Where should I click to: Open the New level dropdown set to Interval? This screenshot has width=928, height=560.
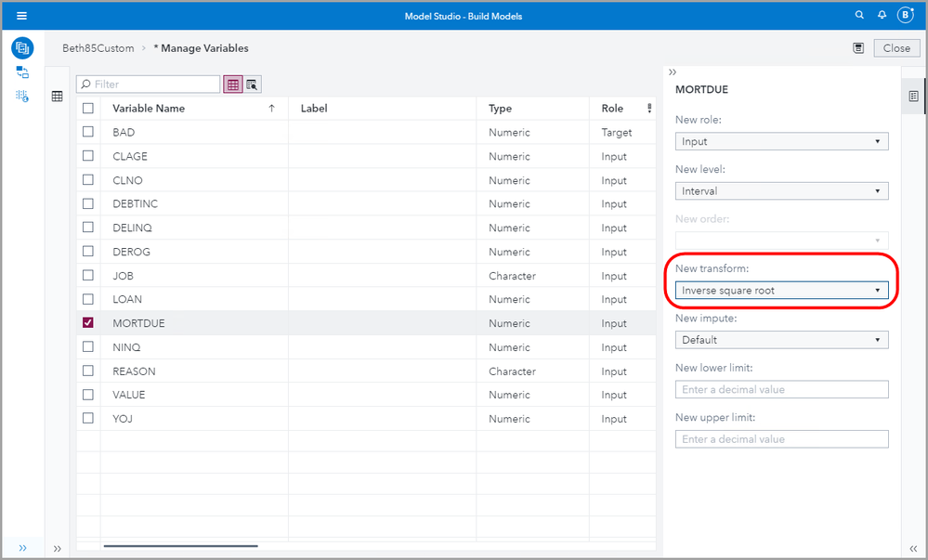click(x=782, y=191)
